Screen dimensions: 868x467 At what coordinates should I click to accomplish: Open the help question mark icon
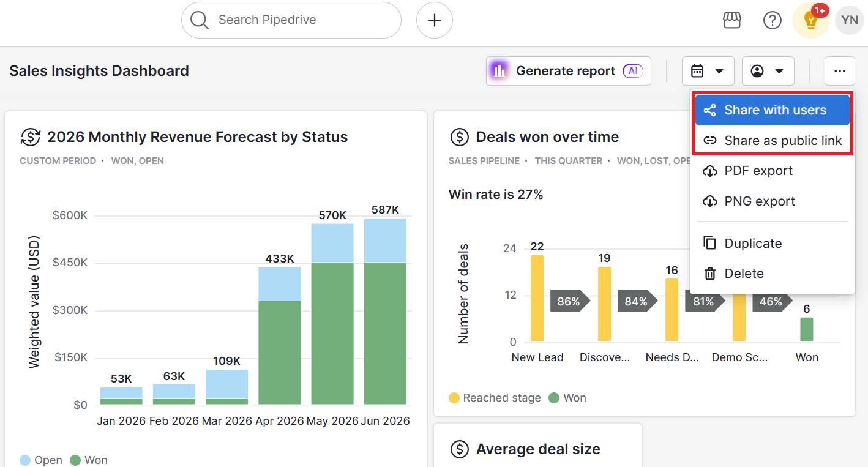(x=773, y=20)
